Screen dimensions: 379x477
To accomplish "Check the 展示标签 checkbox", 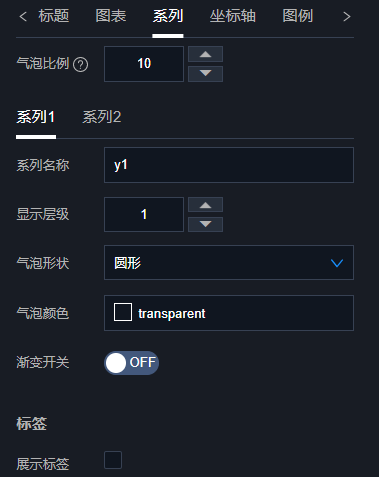I will coord(113,460).
